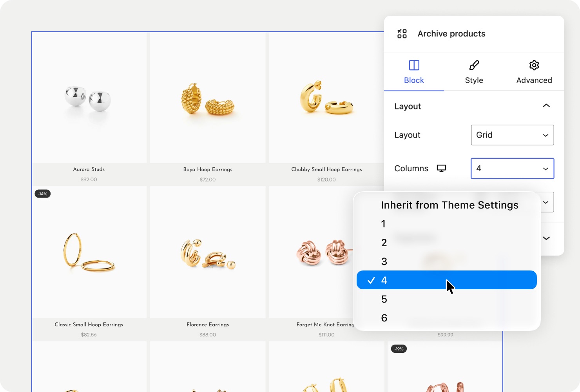Collapse the Layout section chevron
The height and width of the screenshot is (392, 580).
coord(546,106)
